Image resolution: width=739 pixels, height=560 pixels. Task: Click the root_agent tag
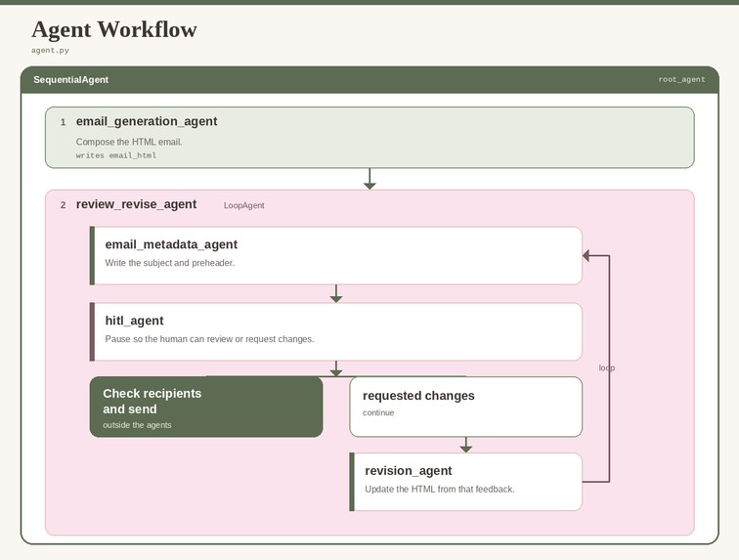point(681,80)
